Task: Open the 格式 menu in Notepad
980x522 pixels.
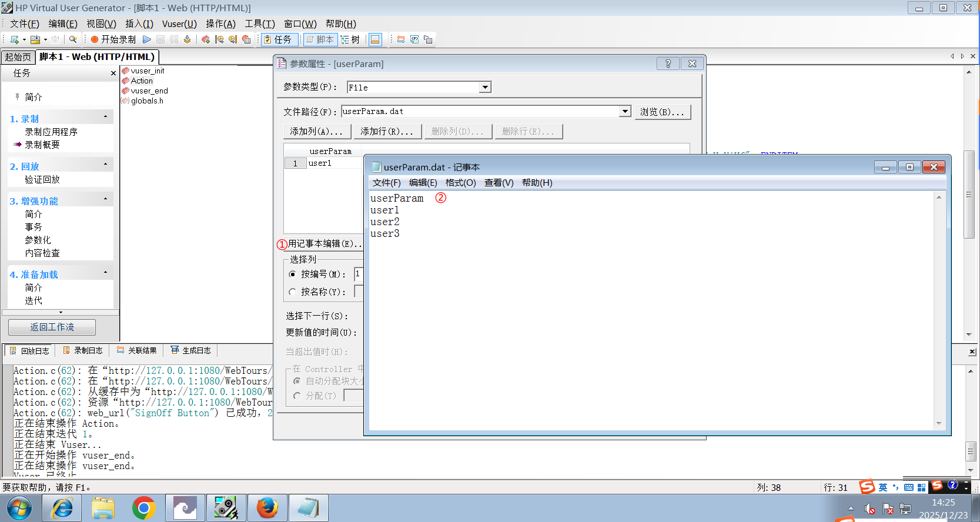Action: [460, 183]
